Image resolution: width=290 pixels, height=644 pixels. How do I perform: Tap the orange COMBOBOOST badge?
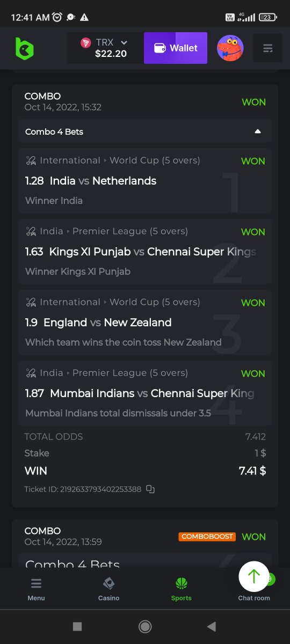[207, 537]
